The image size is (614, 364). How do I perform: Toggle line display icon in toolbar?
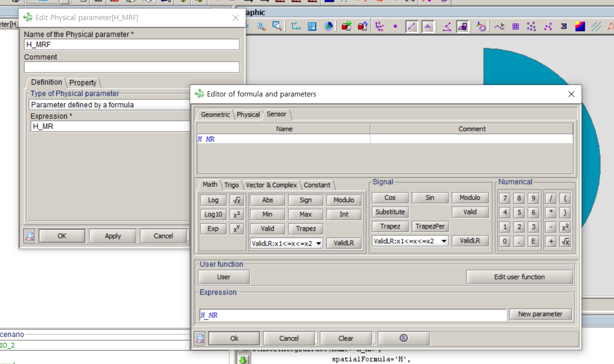click(x=411, y=26)
